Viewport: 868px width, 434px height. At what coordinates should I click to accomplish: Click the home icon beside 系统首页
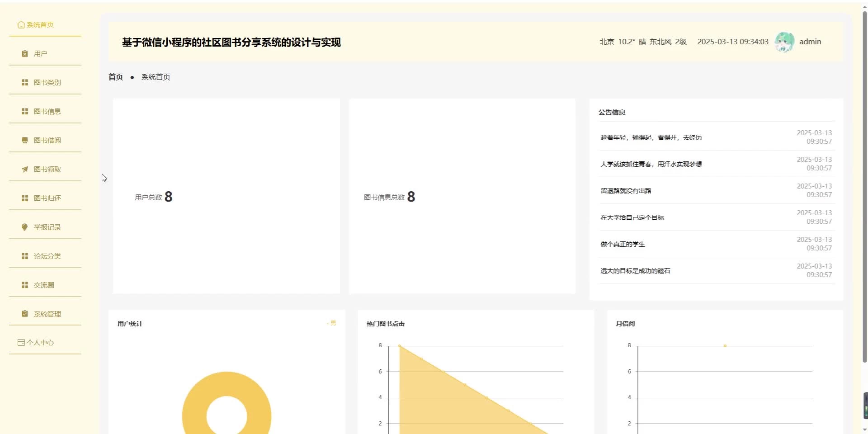click(21, 25)
